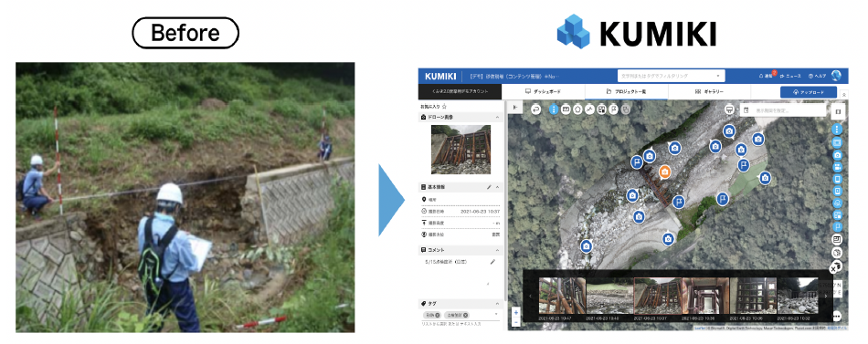Image resolution: width=868 pixels, height=344 pixels.
Task: Click the grid layout icon in map toolbar
Action: [602, 109]
